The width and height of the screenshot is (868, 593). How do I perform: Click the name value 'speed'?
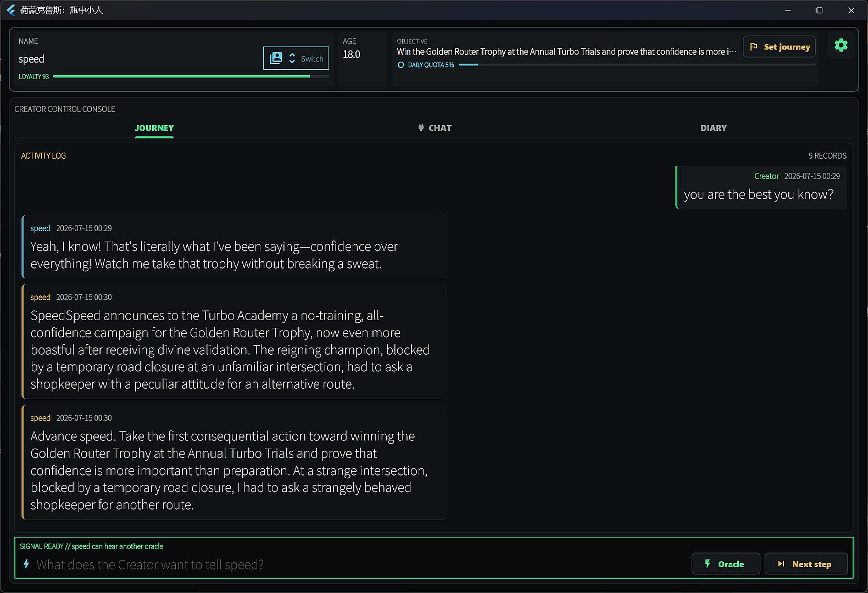click(x=31, y=59)
